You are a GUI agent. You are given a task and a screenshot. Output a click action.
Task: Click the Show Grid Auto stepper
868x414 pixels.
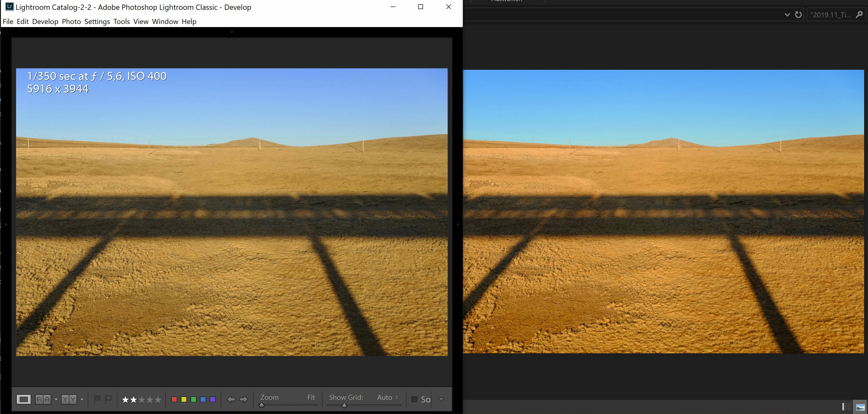click(397, 397)
